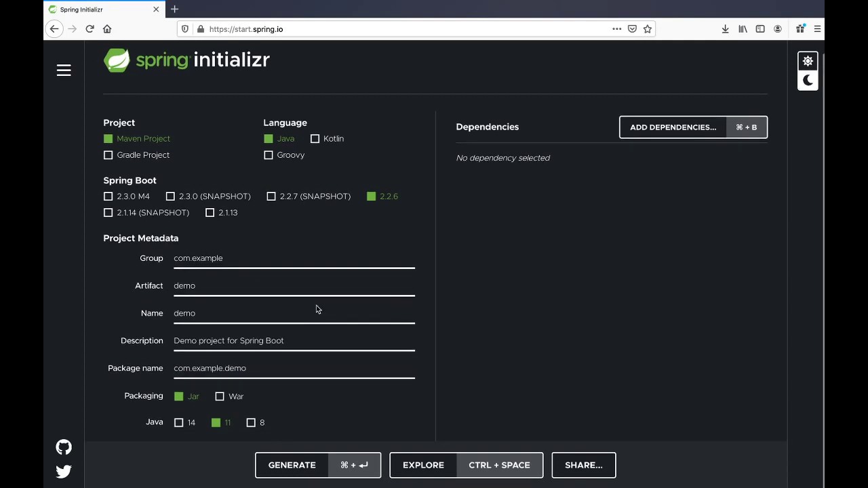Choose Groovy as the language

point(284,155)
